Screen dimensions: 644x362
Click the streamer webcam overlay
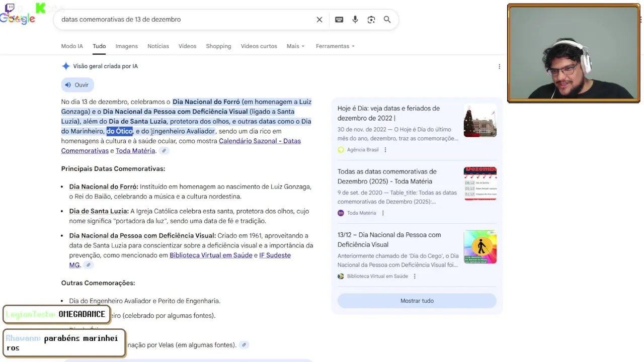tap(574, 53)
